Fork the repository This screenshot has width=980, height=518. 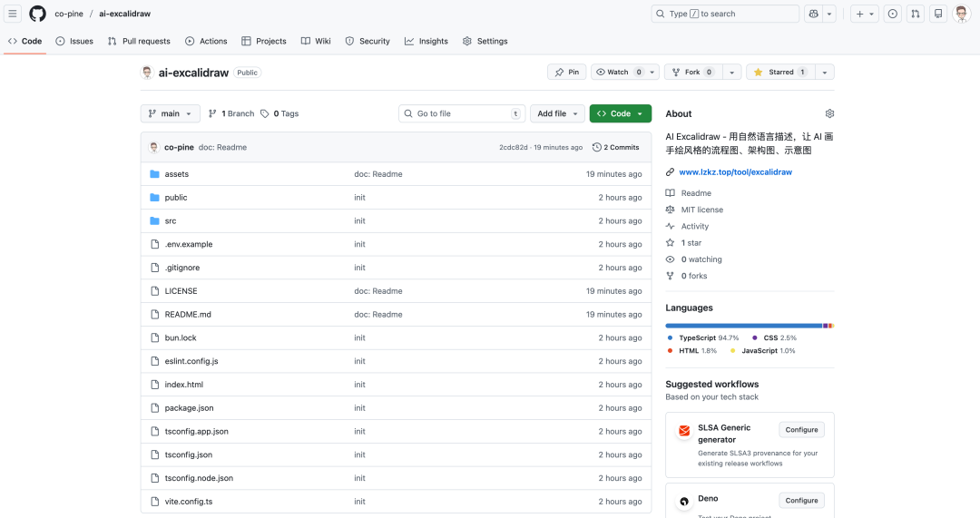pyautogui.click(x=692, y=72)
